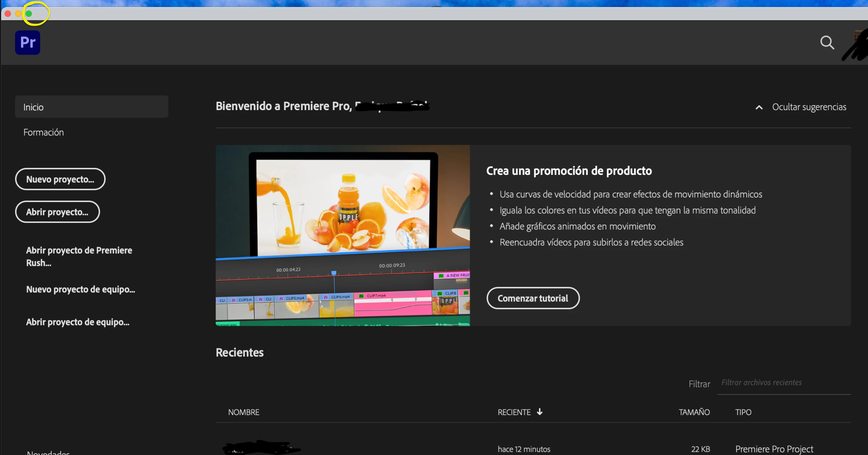
Task: Sort recent files by Nombre column
Action: [x=243, y=412]
